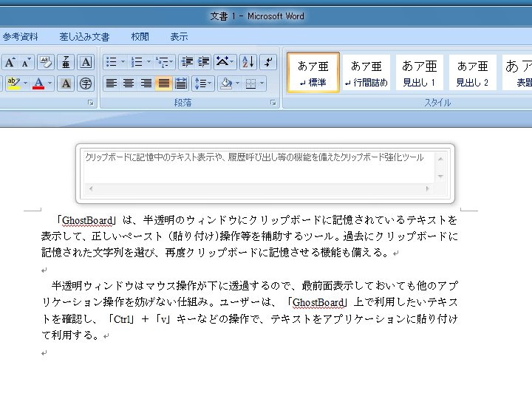Decrease the paragraph indent
Screen dimensions: 532x399
tap(187, 62)
